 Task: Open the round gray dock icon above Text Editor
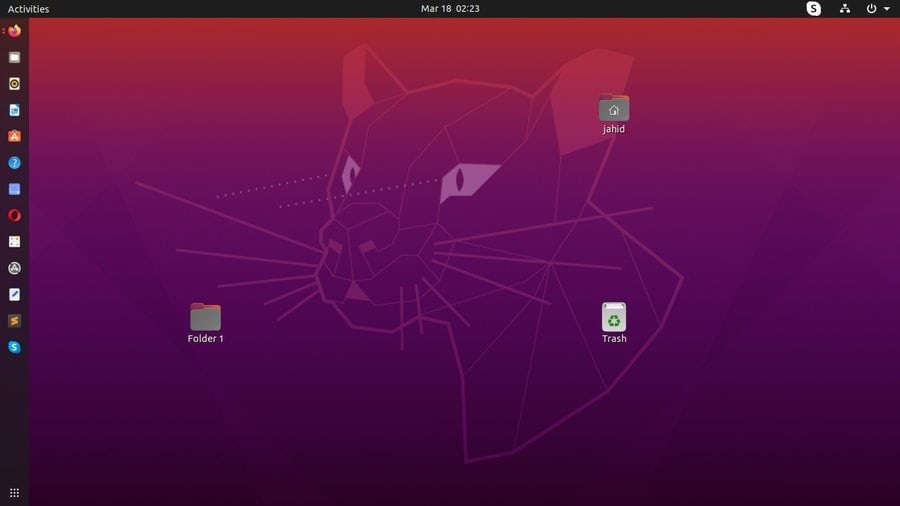point(14,268)
